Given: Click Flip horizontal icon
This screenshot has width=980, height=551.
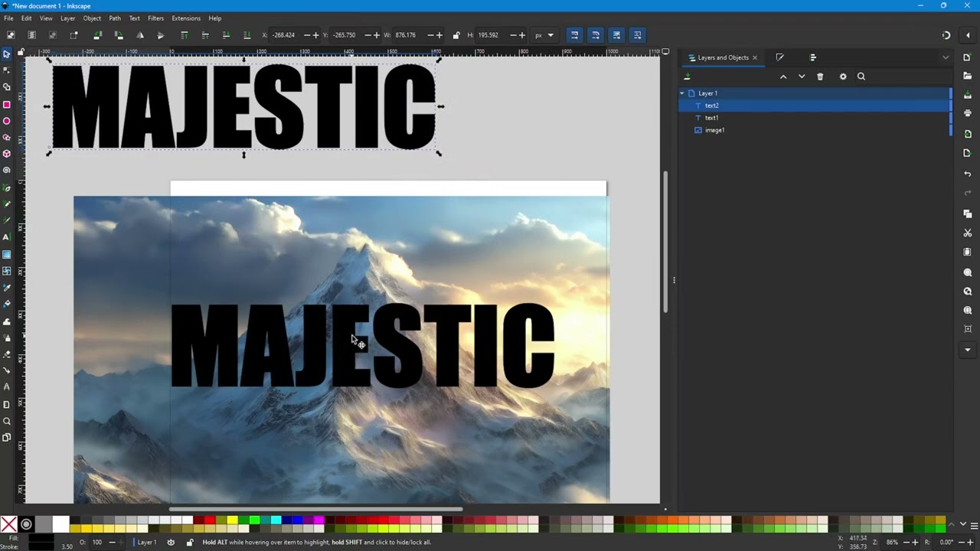Looking at the screenshot, I should (140, 35).
